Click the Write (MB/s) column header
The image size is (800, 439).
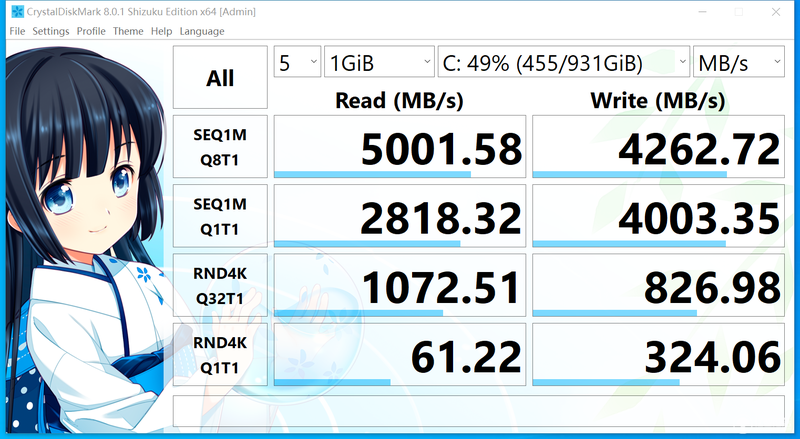658,100
